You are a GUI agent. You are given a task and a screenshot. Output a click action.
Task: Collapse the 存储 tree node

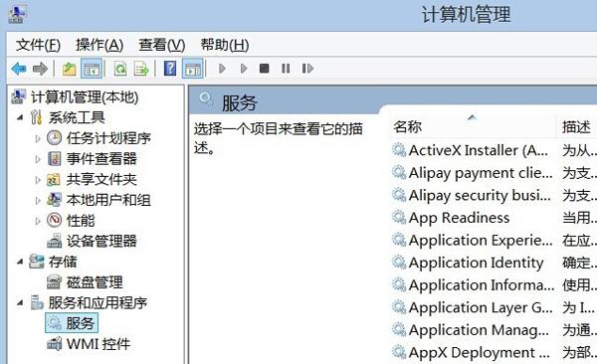(x=20, y=262)
